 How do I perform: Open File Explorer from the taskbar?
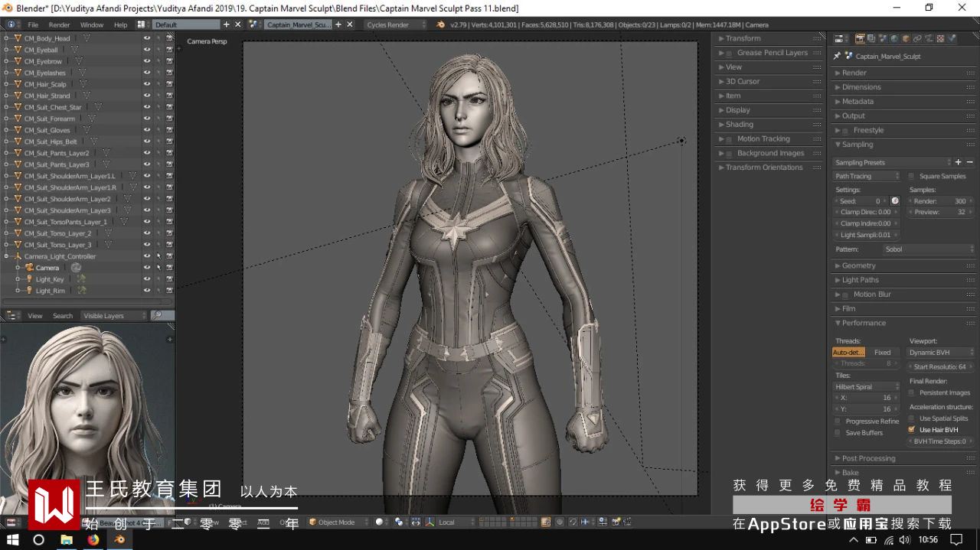coord(66,539)
